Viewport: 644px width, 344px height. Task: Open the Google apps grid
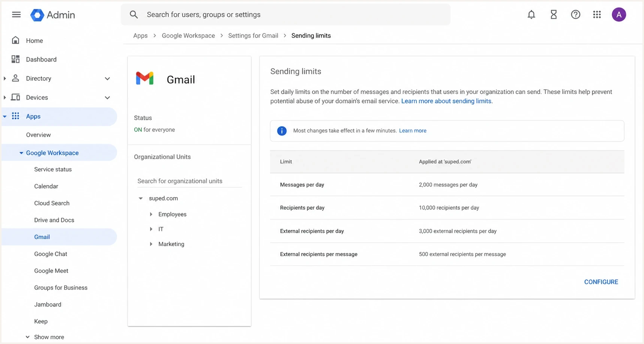point(597,15)
